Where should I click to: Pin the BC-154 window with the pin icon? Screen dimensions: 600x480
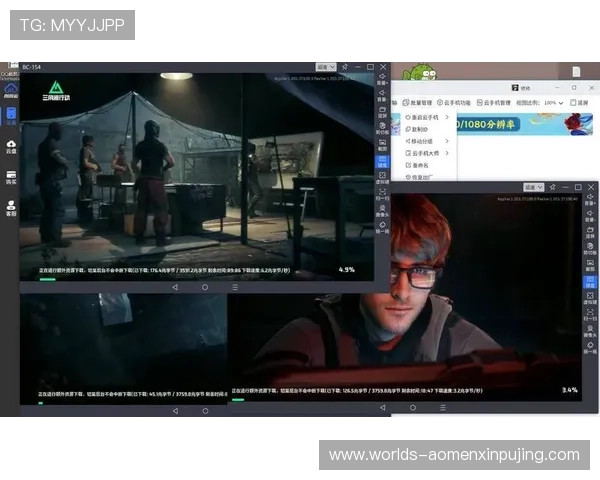coord(344,67)
